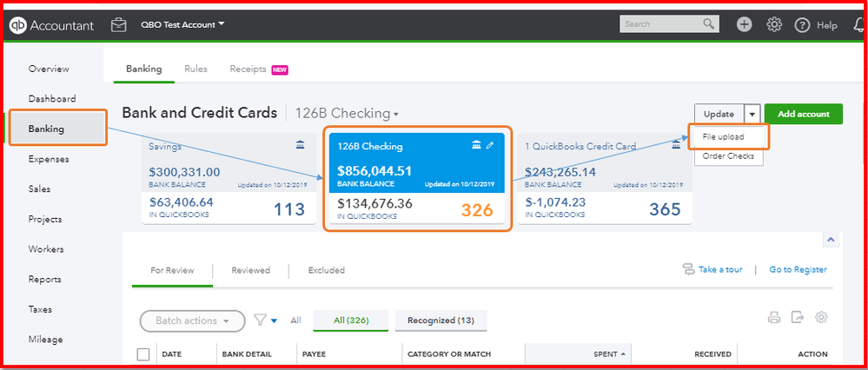Click the DATE column header

[172, 354]
